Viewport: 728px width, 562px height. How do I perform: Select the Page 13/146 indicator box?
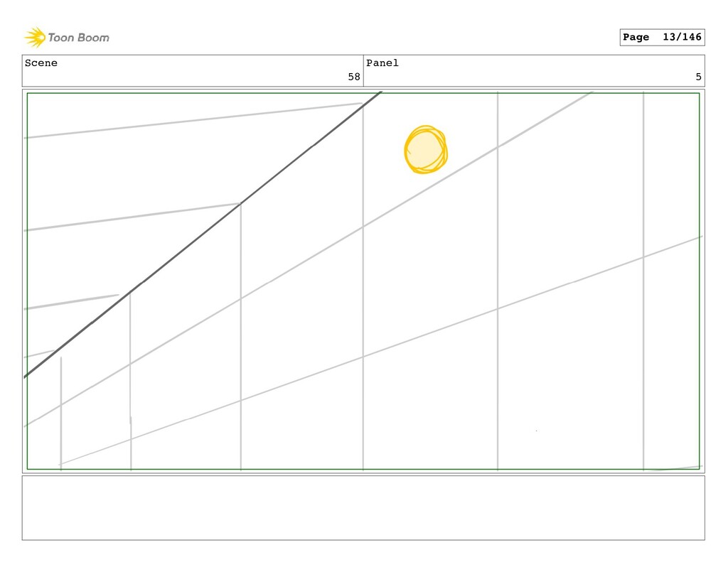coord(662,37)
